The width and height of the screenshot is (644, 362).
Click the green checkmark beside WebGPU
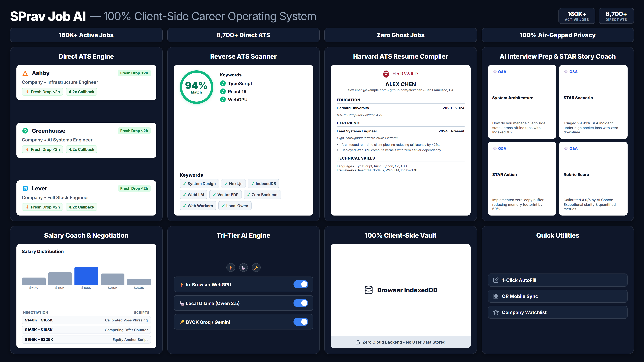[223, 99]
